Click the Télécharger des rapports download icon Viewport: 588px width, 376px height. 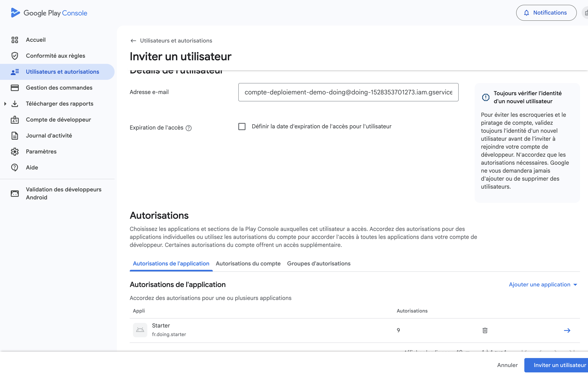tap(15, 104)
